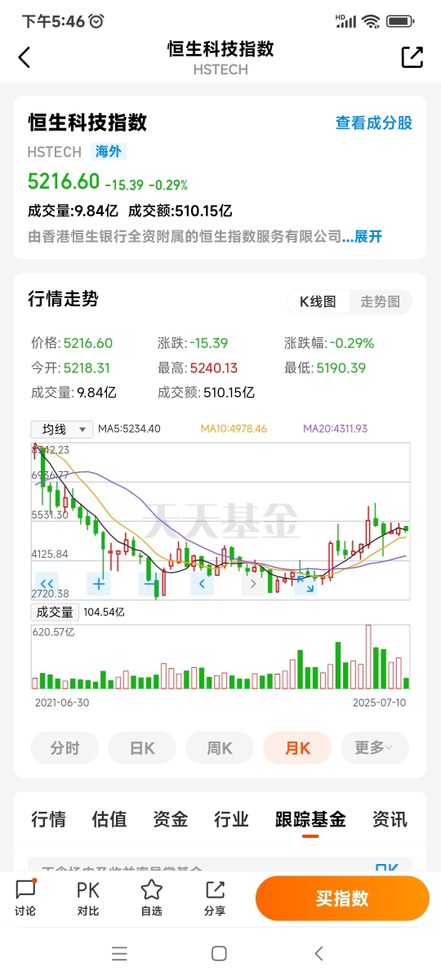Tap the 买指数 orange button
This screenshot has width=441, height=980.
(342, 898)
